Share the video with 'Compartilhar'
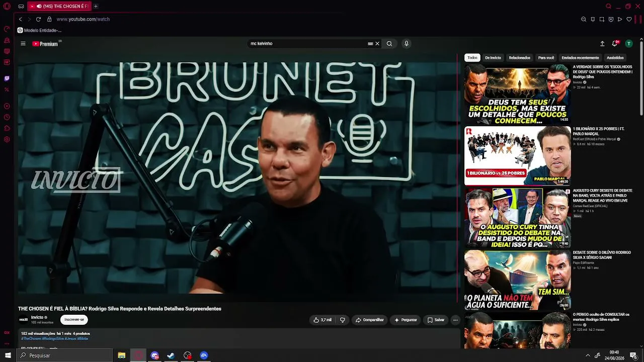 (x=370, y=320)
